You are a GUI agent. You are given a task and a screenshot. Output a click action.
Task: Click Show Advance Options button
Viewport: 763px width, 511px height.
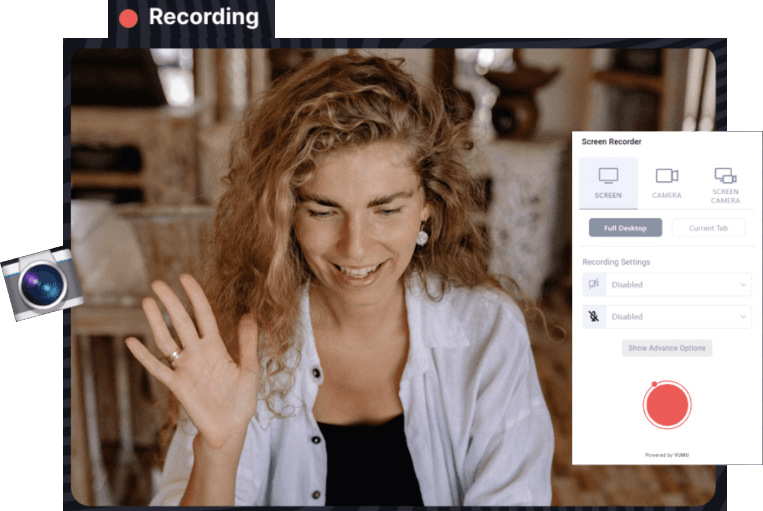coord(667,348)
